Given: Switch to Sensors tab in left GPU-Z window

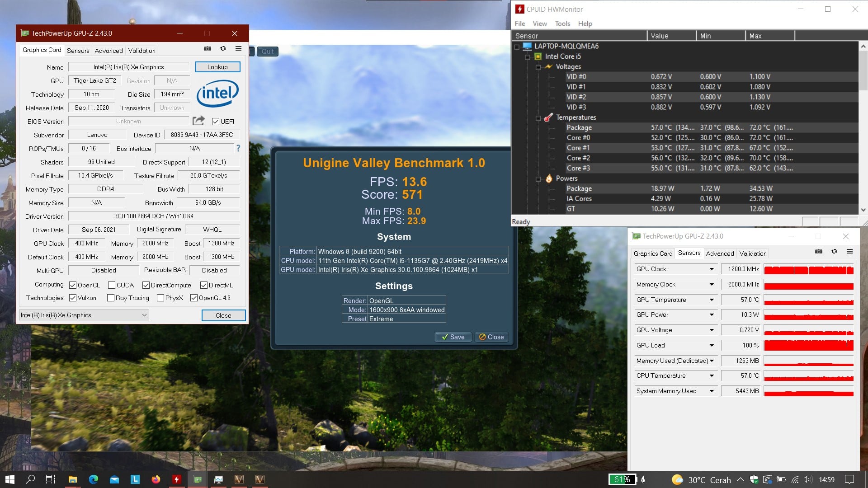Looking at the screenshot, I should tap(78, 51).
